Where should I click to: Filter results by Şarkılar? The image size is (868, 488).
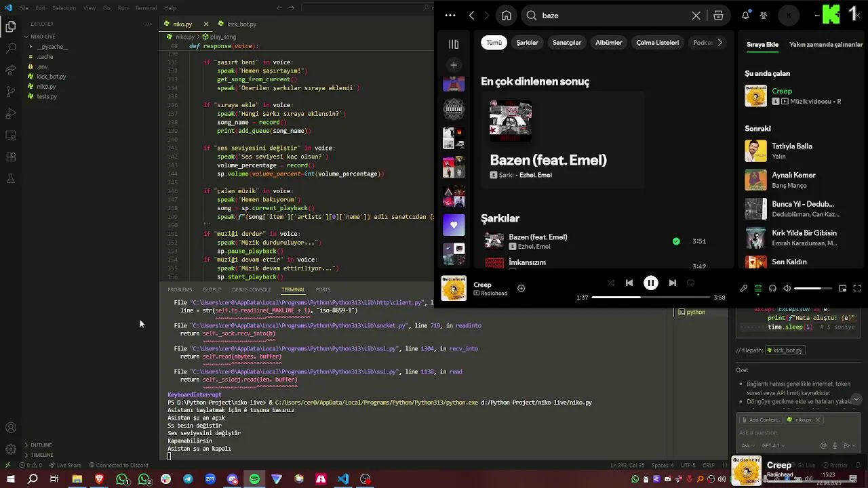coord(527,43)
